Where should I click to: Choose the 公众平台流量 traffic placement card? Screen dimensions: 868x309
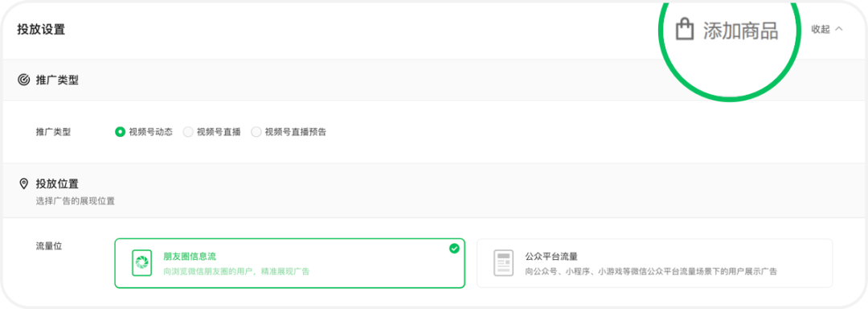pyautogui.click(x=654, y=263)
